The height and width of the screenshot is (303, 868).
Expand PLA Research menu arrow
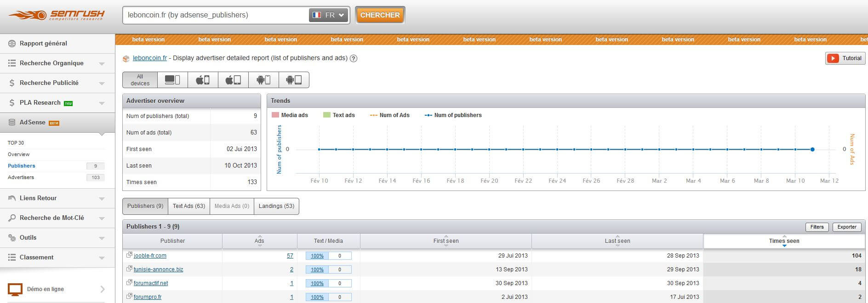pyautogui.click(x=102, y=103)
